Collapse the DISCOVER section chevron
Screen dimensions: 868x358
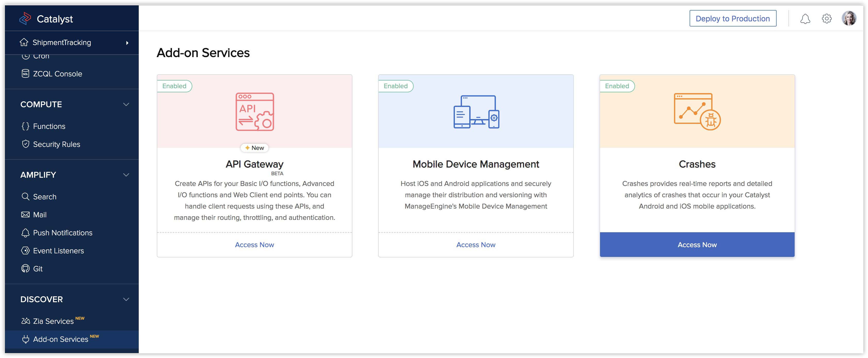click(x=126, y=299)
